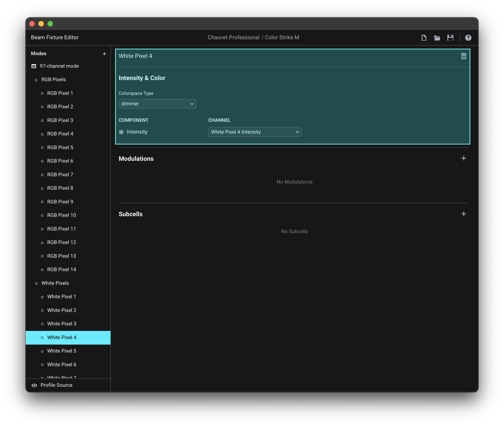Save the fixture profile

(x=450, y=38)
